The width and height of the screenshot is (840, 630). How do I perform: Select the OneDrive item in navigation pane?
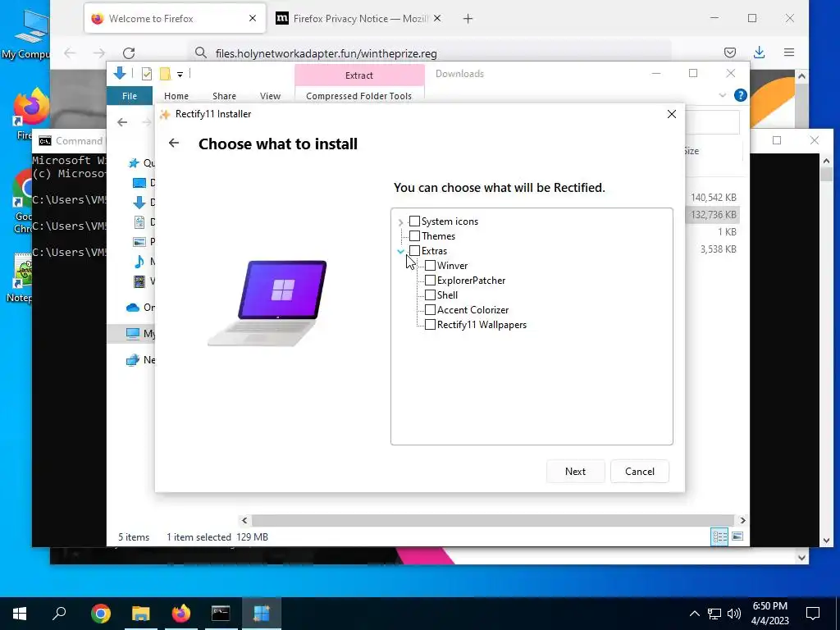click(x=140, y=308)
